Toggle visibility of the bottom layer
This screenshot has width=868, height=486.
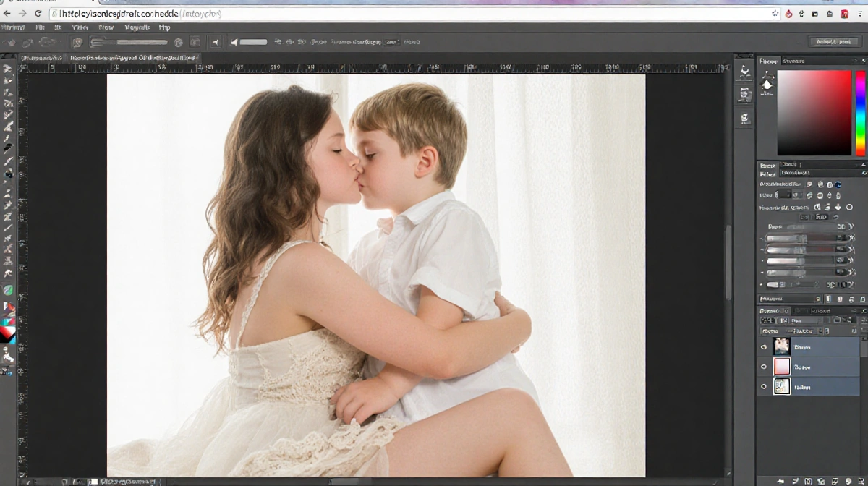coord(764,388)
